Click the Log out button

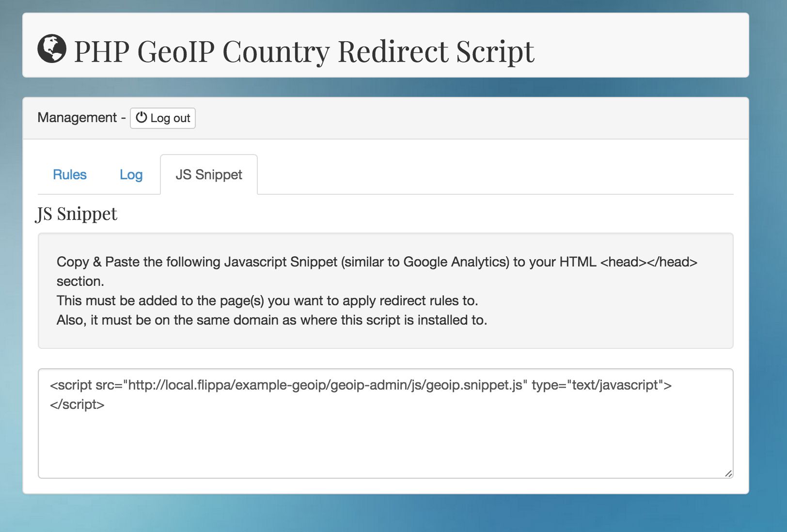163,118
